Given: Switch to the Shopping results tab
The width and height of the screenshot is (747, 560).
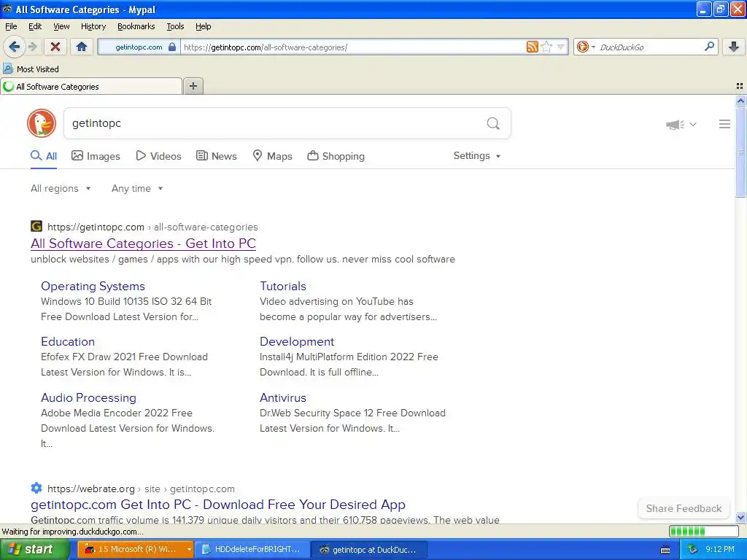Looking at the screenshot, I should tap(336, 156).
